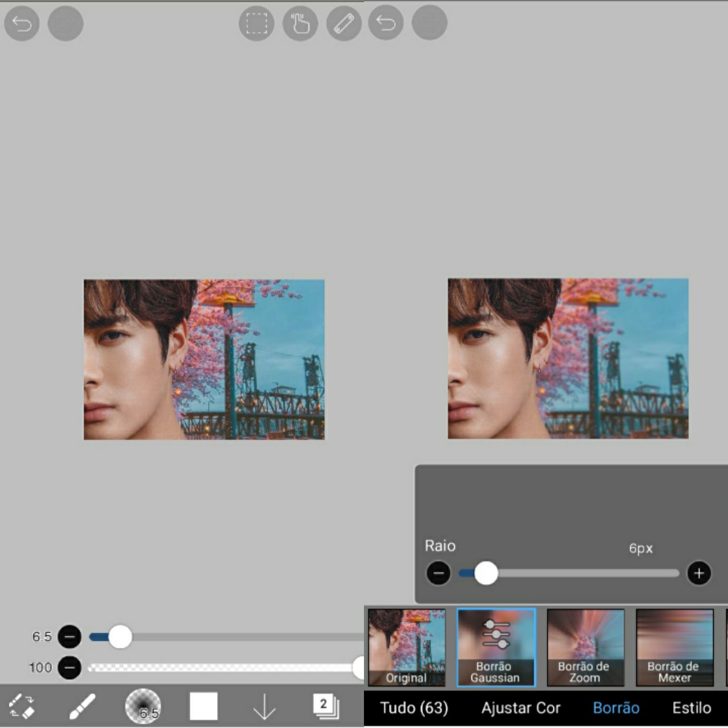Viewport: 728px width, 728px height.
Task: Open the Tudo (63) filter category
Action: pos(414,708)
